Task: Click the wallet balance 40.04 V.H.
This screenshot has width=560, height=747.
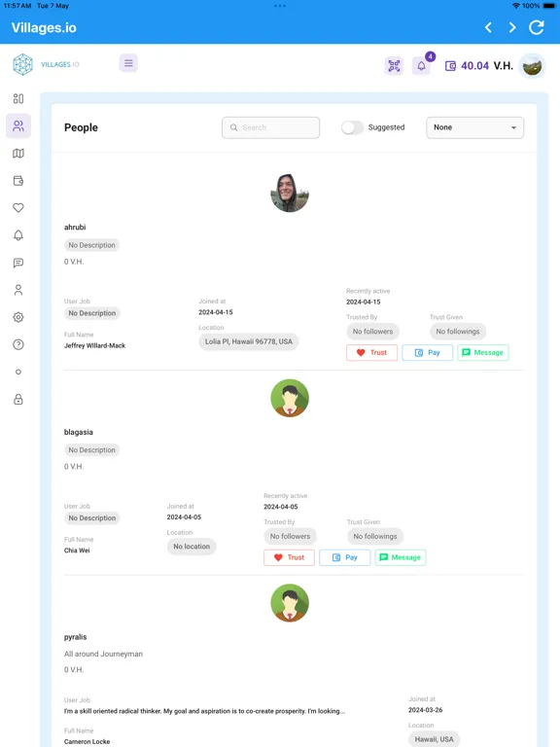Action: tap(479, 66)
